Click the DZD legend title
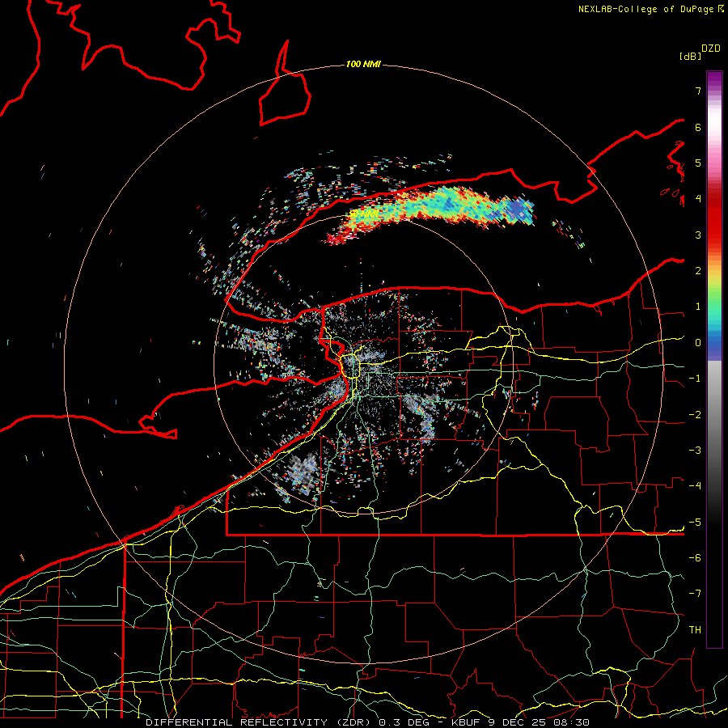Image resolution: width=728 pixels, height=728 pixels. tap(711, 49)
